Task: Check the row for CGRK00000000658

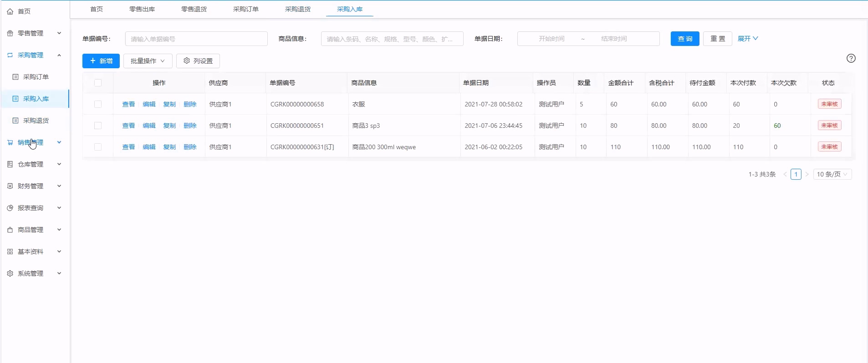Action: coord(98,104)
